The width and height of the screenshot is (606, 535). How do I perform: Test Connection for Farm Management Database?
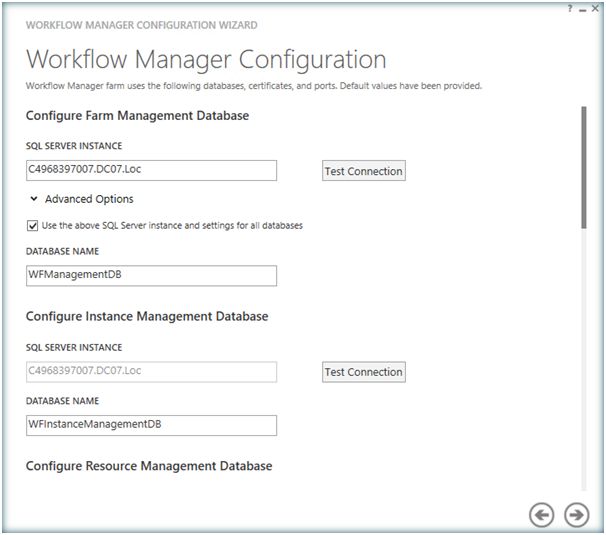pyautogui.click(x=364, y=171)
